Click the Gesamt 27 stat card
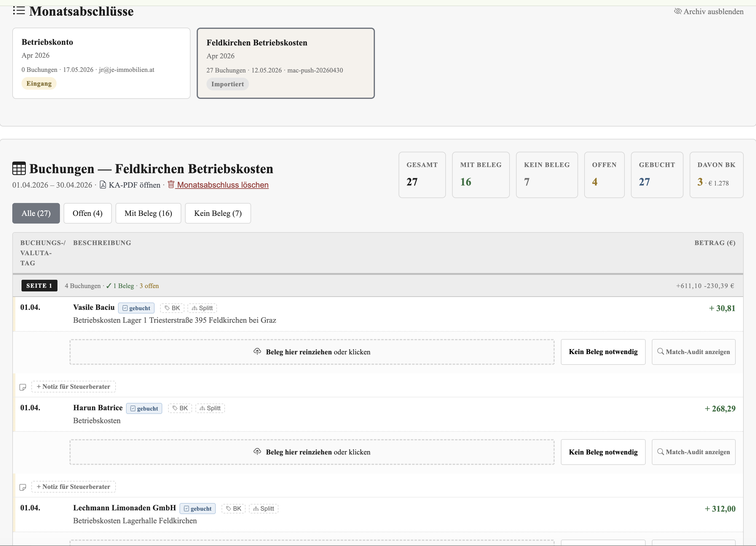The height and width of the screenshot is (546, 756). [x=422, y=175]
